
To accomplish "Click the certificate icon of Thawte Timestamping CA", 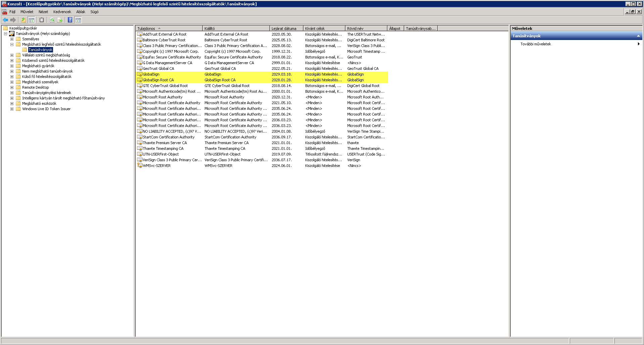I will tap(140, 148).
